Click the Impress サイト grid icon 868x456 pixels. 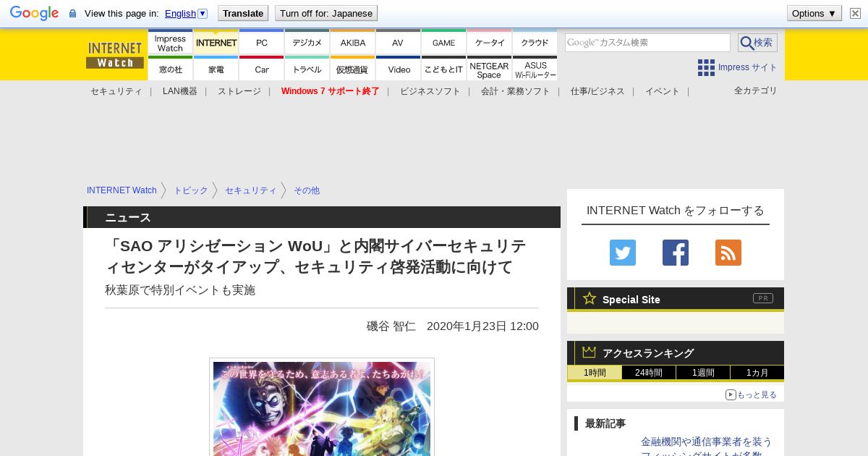point(706,67)
